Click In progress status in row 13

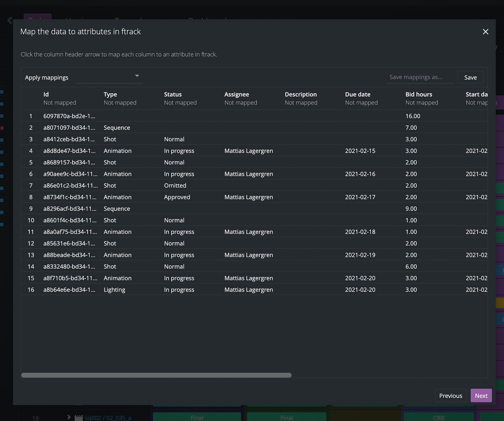179,255
